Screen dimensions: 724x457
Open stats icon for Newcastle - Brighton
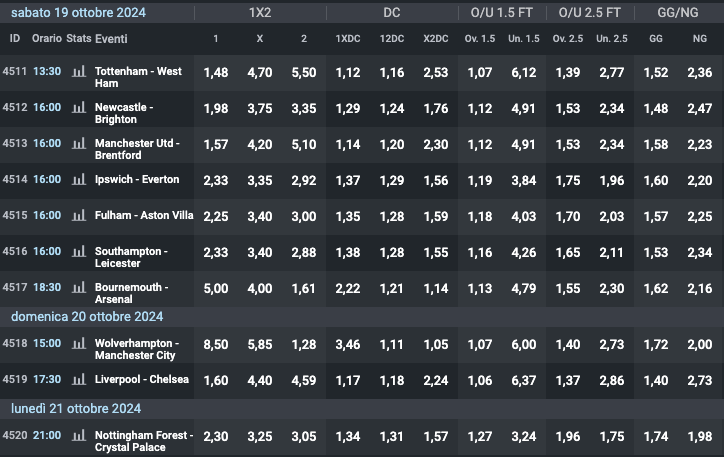pos(79,107)
